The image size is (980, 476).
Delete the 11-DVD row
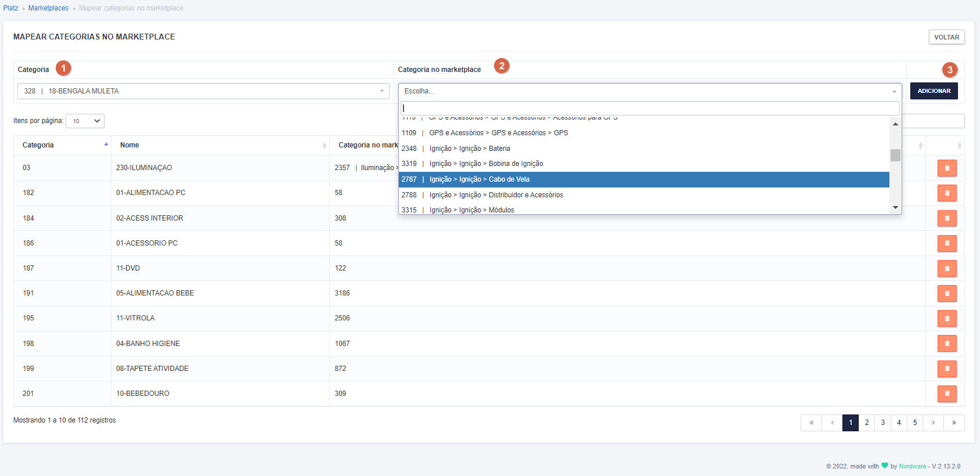(x=947, y=268)
